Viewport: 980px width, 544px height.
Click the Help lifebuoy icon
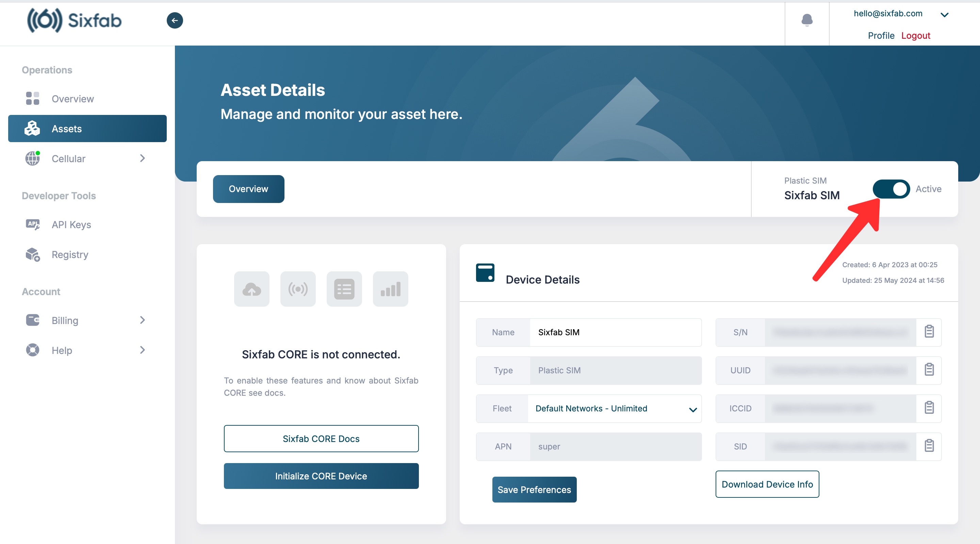point(33,350)
